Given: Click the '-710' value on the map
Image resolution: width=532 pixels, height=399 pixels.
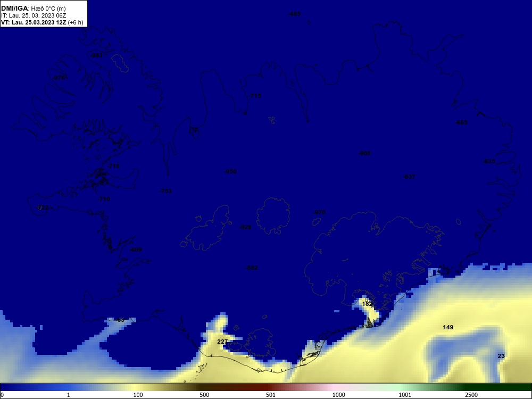Looking at the screenshot, I should pyautogui.click(x=104, y=199).
